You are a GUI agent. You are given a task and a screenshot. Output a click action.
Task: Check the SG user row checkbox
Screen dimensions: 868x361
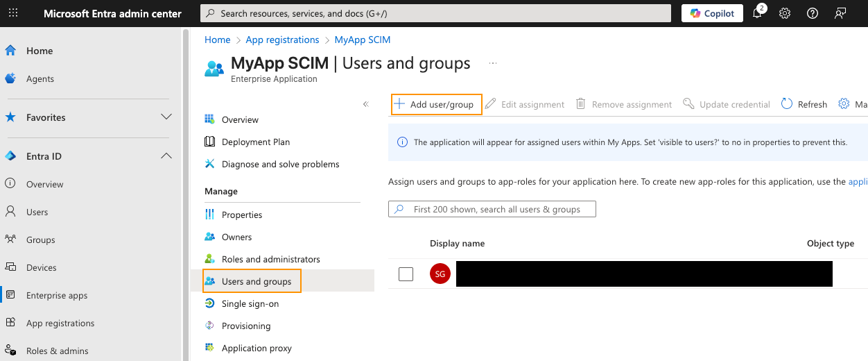coord(406,274)
